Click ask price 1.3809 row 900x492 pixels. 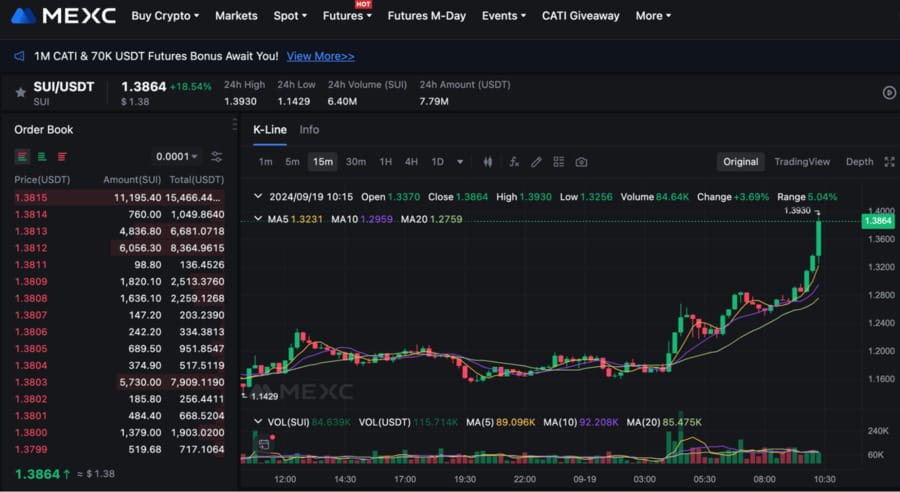[x=119, y=281]
